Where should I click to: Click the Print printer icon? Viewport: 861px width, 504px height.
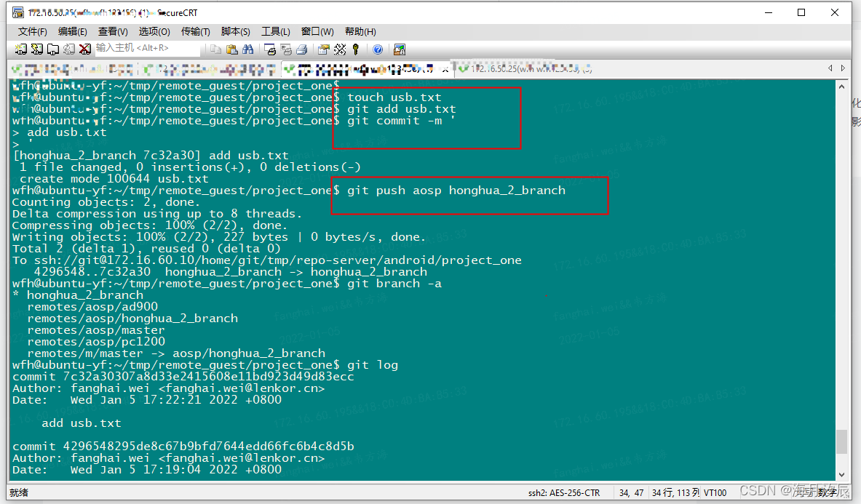click(x=301, y=49)
